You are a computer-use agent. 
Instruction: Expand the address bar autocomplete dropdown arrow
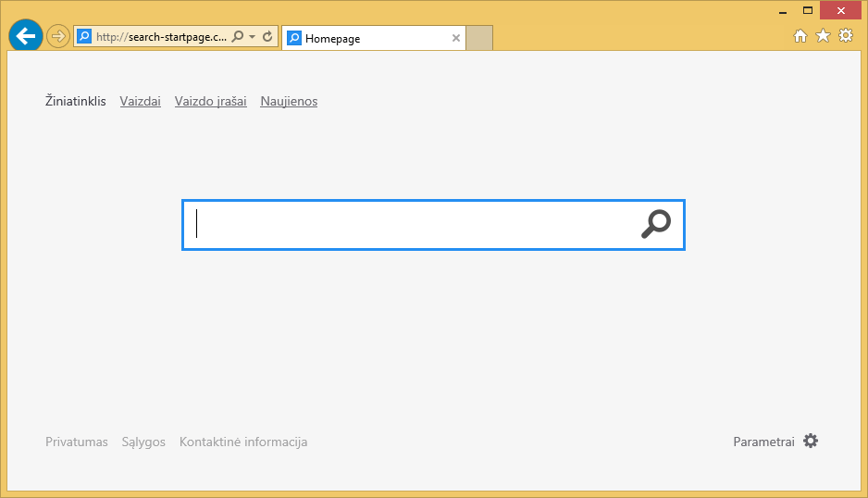click(x=252, y=37)
